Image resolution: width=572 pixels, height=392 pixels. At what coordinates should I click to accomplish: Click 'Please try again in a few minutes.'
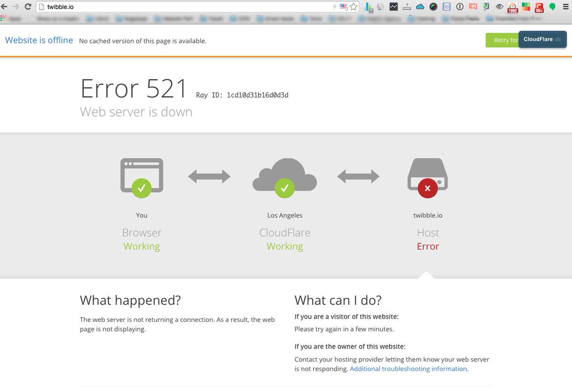(344, 329)
